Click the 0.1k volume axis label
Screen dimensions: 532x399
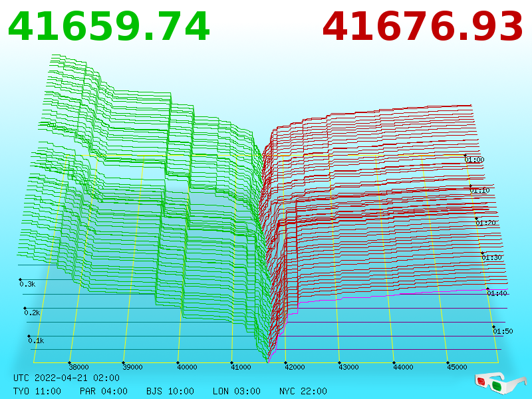(36, 340)
